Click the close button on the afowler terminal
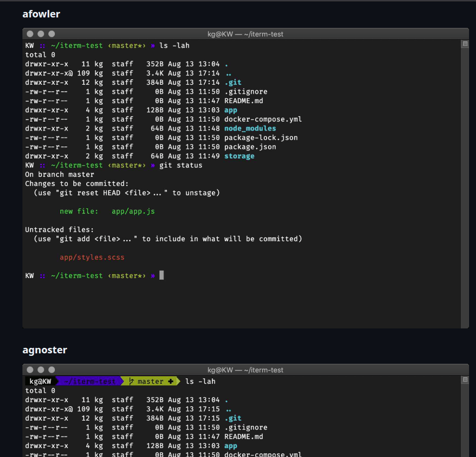The width and height of the screenshot is (476, 457). point(30,34)
